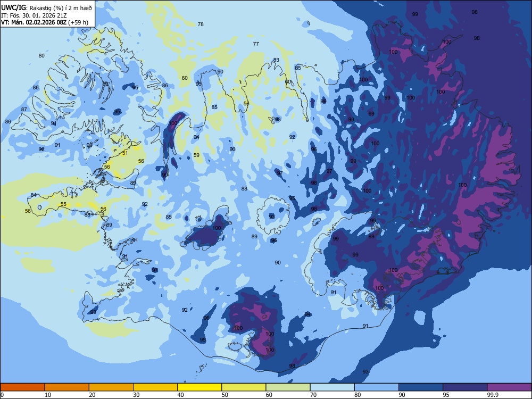Click the legend label '30'
This screenshot has height=399, width=532.
136,395
